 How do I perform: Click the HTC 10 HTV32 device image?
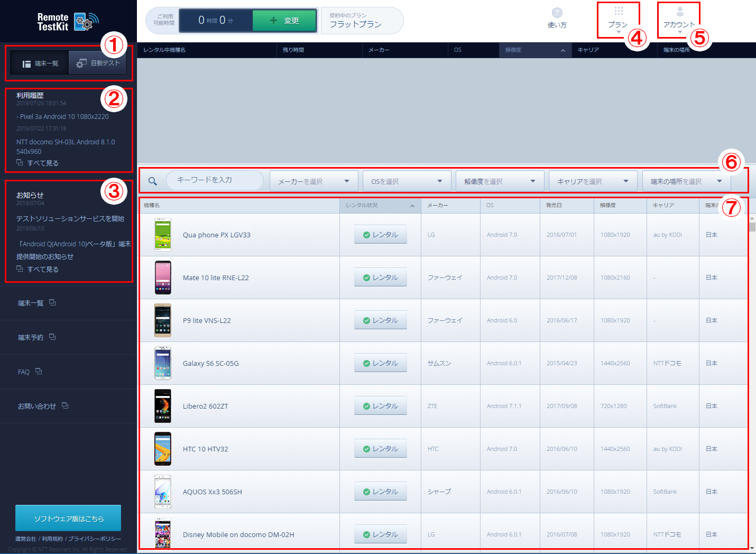(163, 449)
